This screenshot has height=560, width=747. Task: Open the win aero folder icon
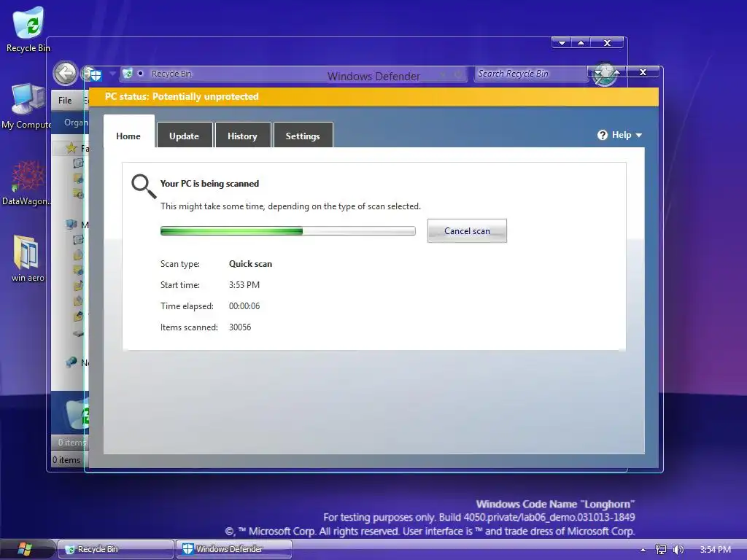27,259
